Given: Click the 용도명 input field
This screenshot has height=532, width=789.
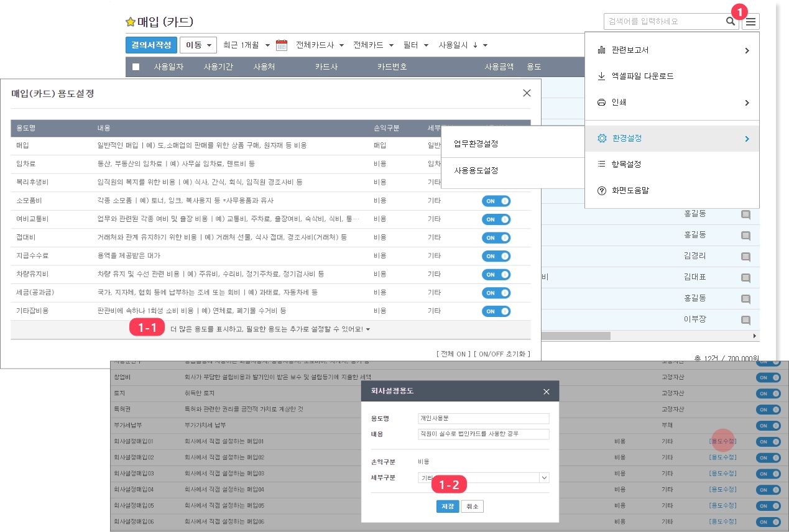Looking at the screenshot, I should pyautogui.click(x=484, y=418).
